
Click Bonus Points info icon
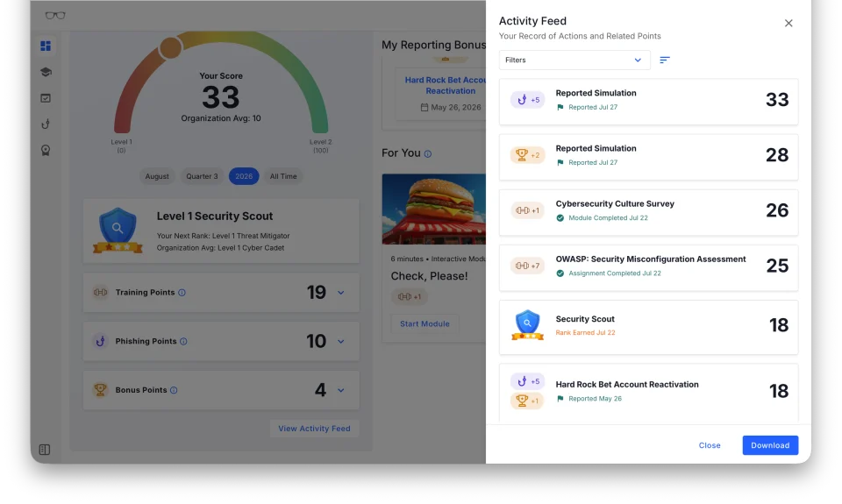(174, 390)
